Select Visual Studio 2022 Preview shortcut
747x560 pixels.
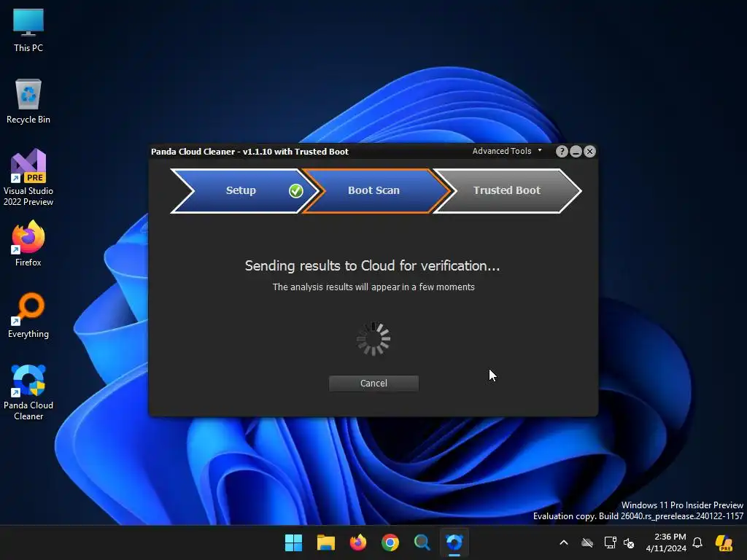click(28, 177)
